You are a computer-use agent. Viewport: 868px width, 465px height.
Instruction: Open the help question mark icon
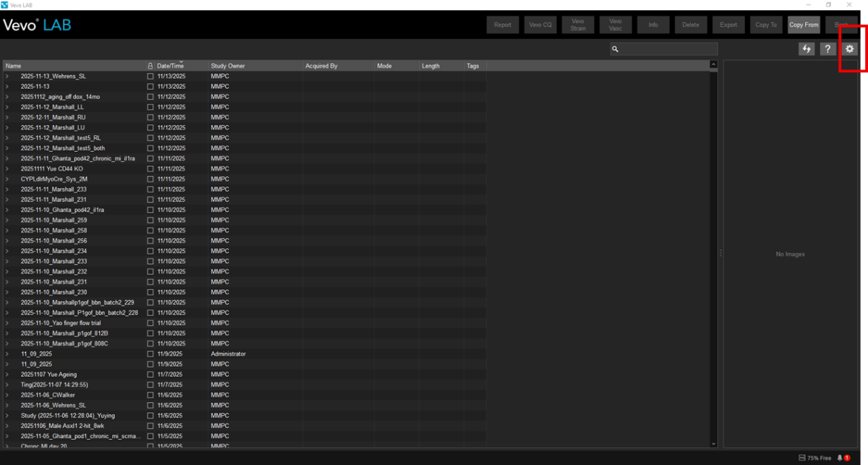tap(828, 48)
